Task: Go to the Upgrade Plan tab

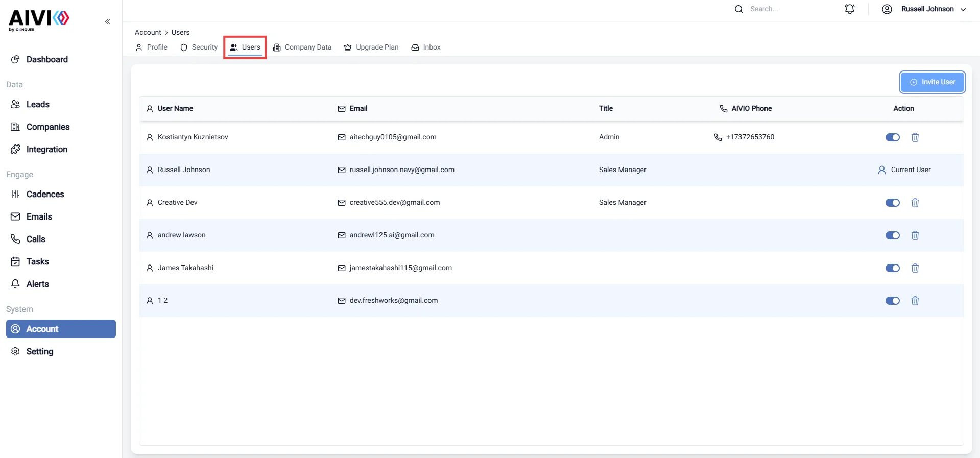Action: [x=371, y=47]
